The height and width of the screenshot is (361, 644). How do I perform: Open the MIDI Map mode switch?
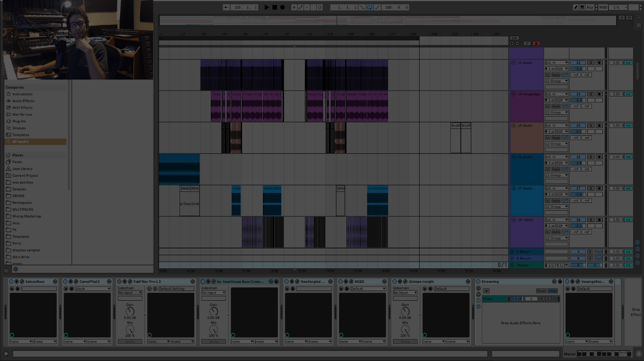(603, 7)
